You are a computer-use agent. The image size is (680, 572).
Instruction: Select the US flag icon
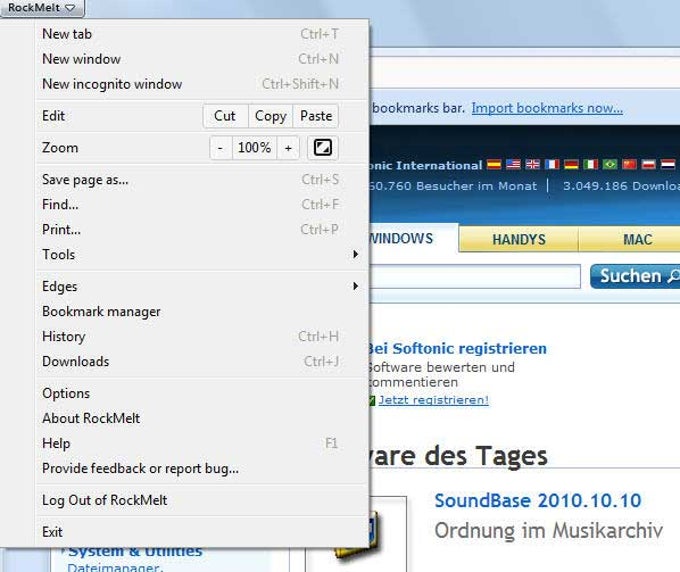[513, 164]
